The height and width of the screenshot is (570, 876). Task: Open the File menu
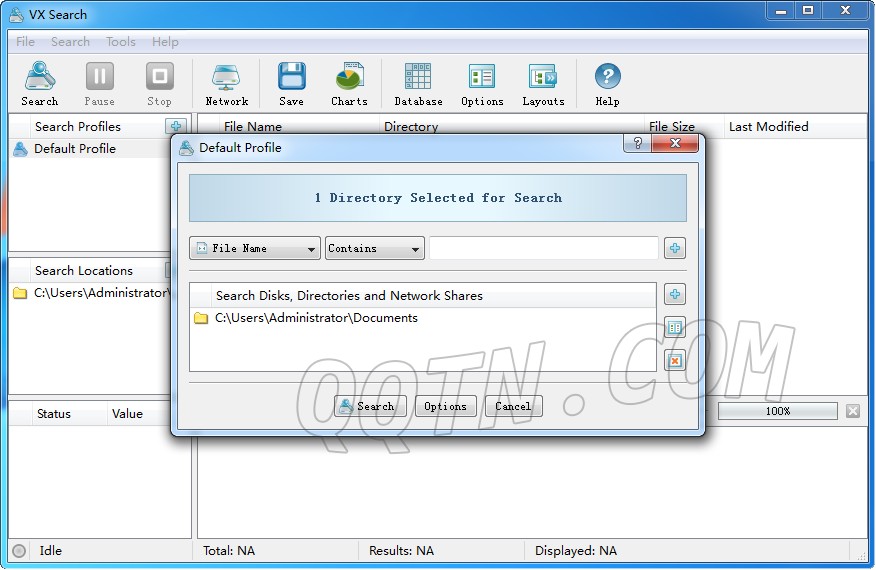coord(25,42)
